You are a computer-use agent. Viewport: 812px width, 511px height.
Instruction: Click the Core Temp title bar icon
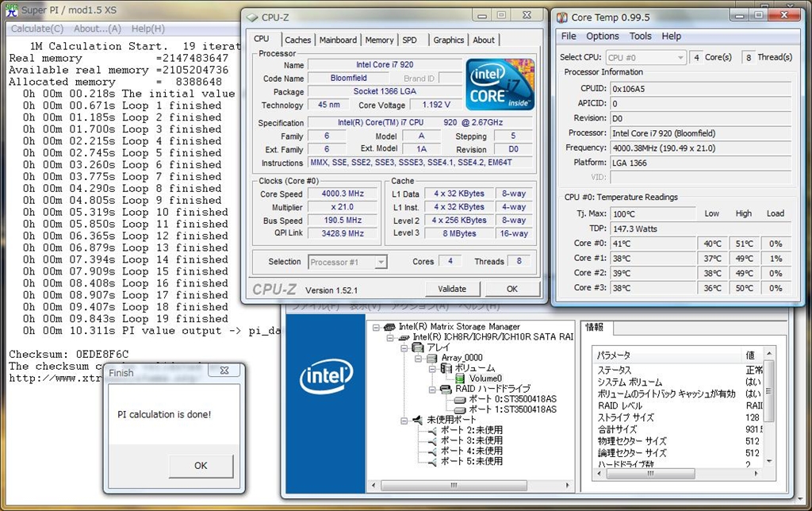pos(562,17)
